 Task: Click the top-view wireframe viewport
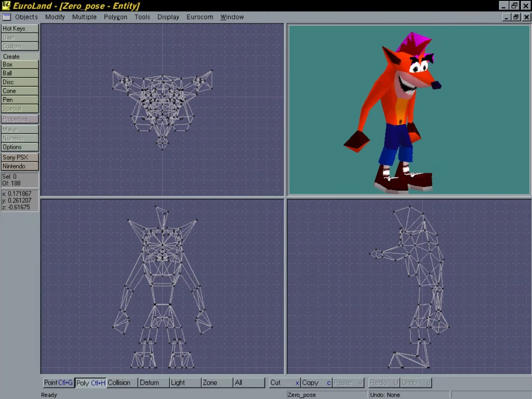162,110
